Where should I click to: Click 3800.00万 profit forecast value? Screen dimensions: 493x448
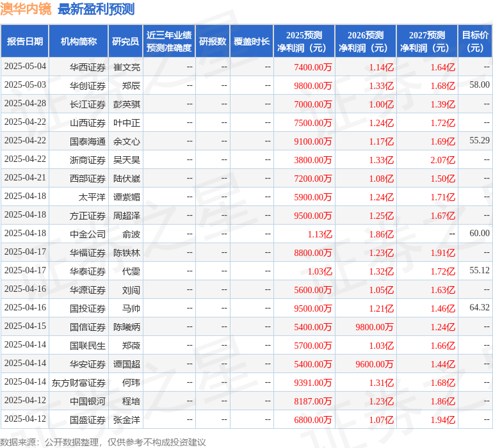(x=313, y=160)
